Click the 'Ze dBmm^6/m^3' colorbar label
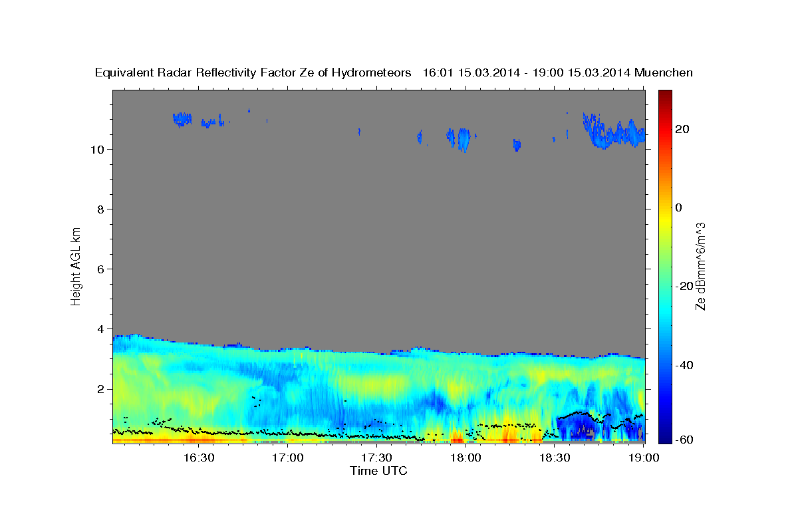The height and width of the screenshot is (532, 798). click(x=700, y=266)
